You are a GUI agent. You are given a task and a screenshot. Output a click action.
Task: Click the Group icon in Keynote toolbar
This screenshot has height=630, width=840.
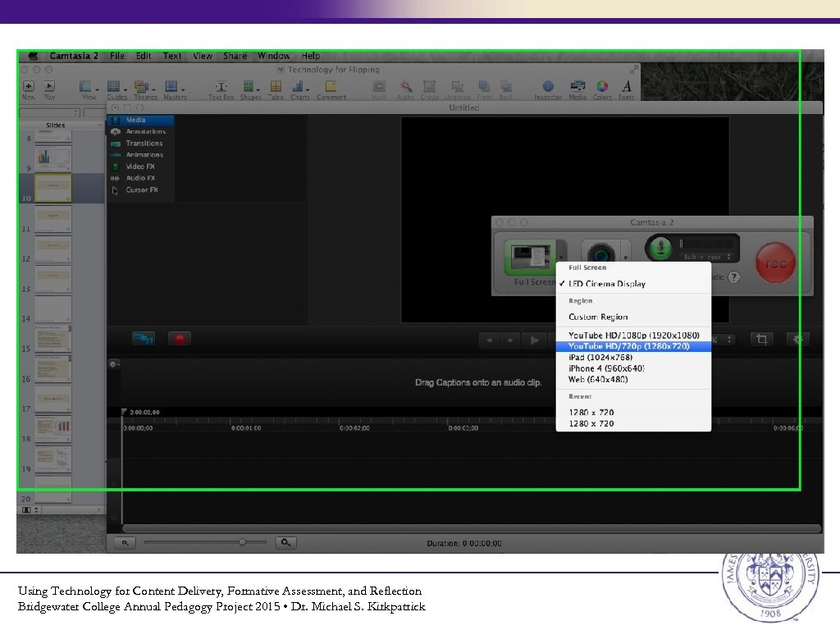coord(429,86)
